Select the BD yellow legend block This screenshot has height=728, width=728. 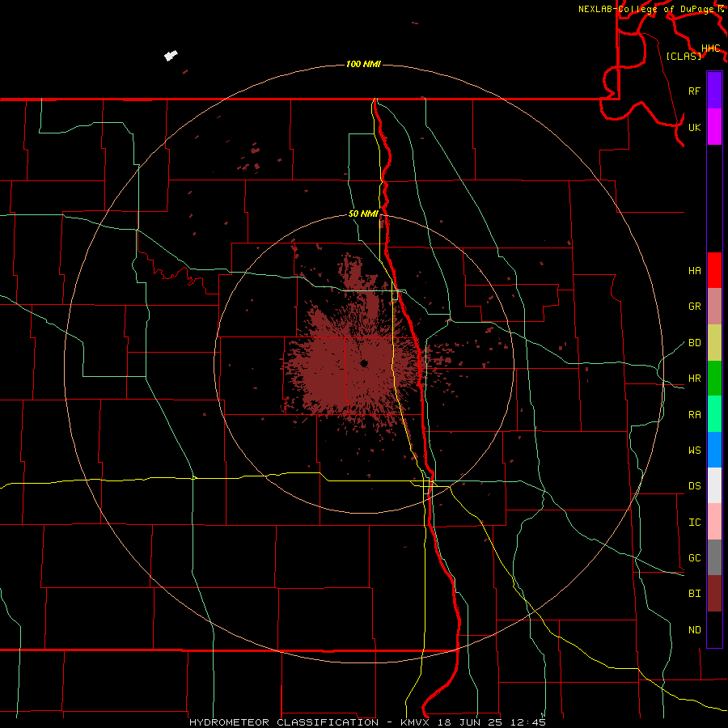(x=714, y=342)
